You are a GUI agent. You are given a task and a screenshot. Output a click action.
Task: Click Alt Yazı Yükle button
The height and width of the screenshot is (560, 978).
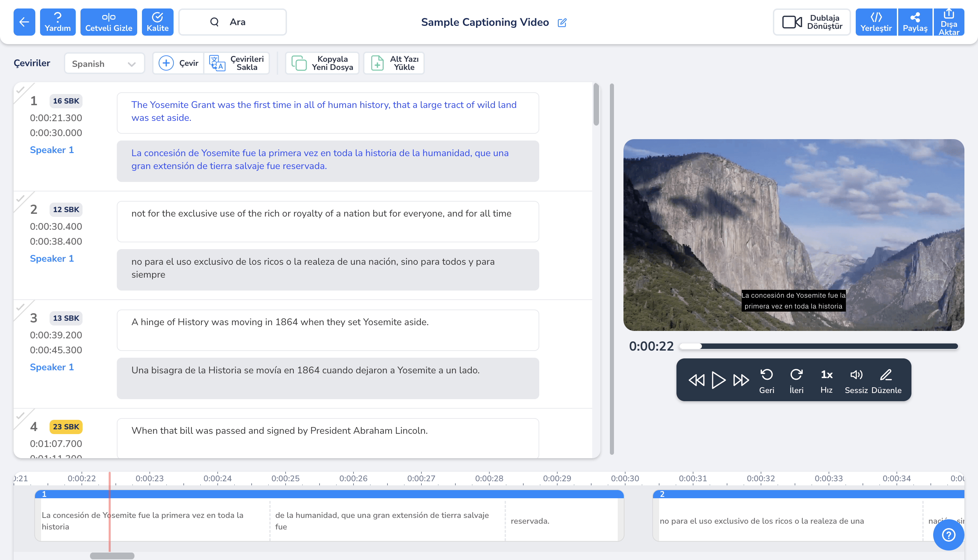coord(394,63)
